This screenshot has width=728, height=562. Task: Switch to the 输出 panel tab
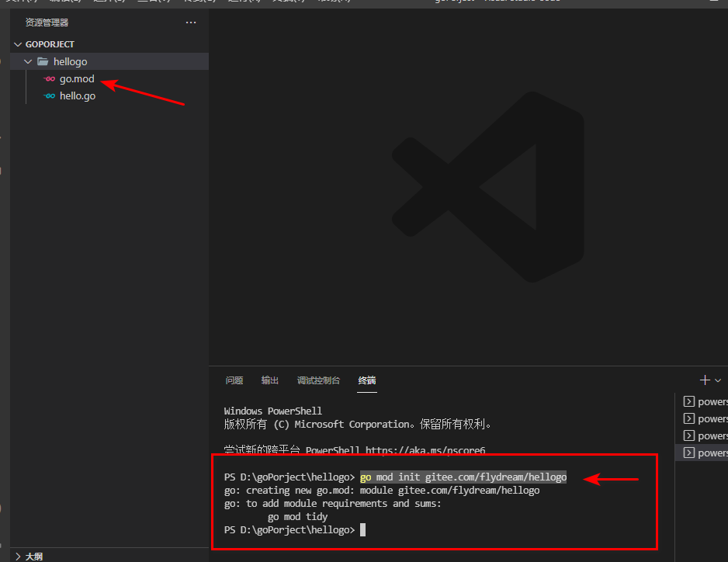pos(270,380)
